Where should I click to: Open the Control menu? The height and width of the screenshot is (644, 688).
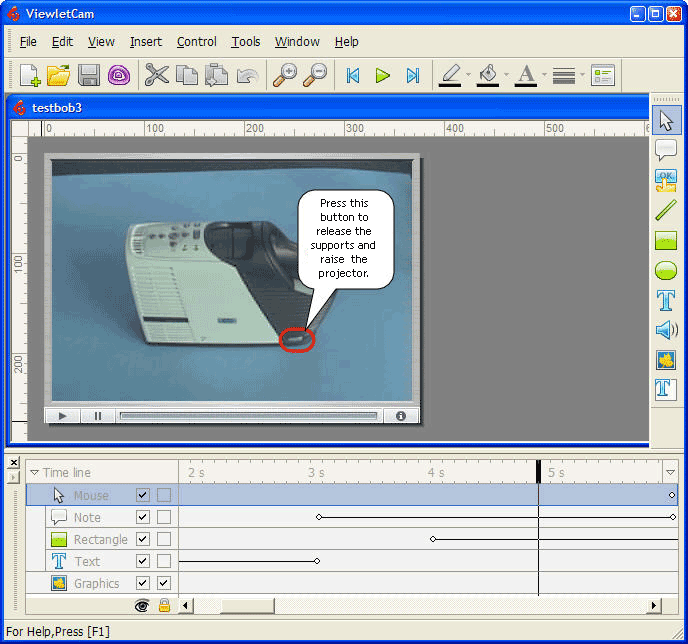196,42
